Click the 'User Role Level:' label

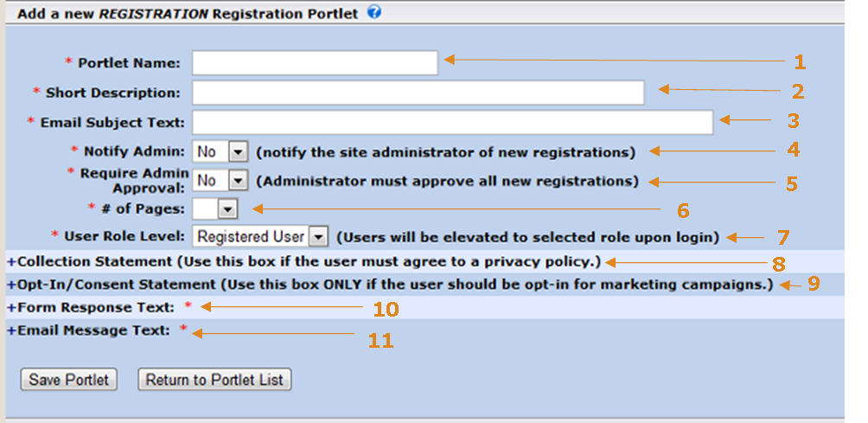point(124,237)
